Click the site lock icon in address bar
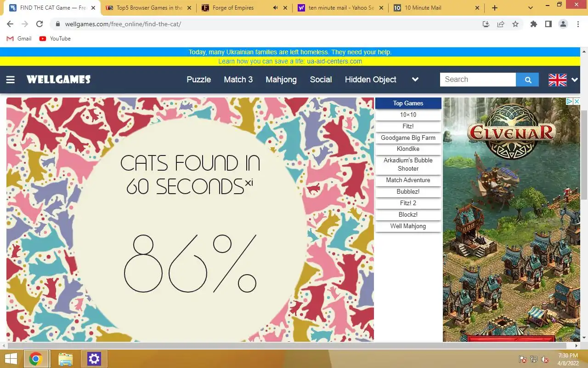This screenshot has width=588, height=368. [58, 24]
